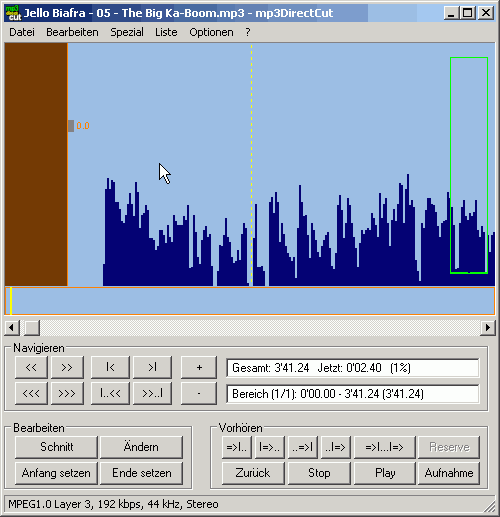Click the >>..| navigation button
This screenshot has width=500, height=517.
tap(152, 393)
